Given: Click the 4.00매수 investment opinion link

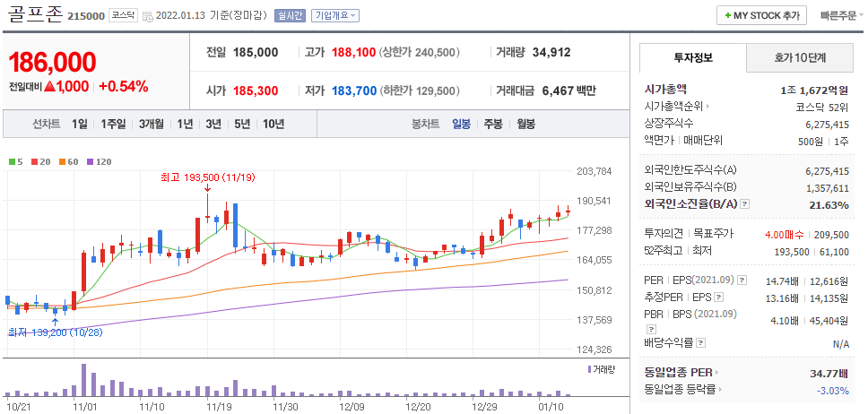Looking at the screenshot, I should click(784, 235).
